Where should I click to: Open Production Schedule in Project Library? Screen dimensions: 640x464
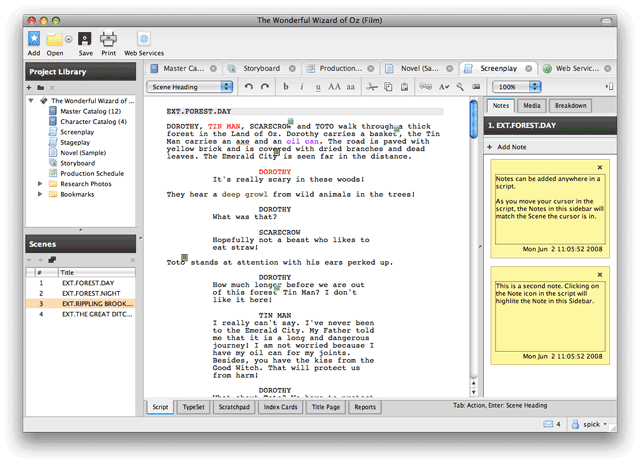point(92,173)
